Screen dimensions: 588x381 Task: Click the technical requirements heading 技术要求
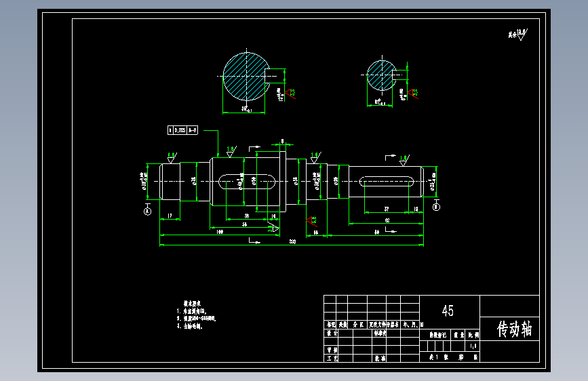[192, 303]
